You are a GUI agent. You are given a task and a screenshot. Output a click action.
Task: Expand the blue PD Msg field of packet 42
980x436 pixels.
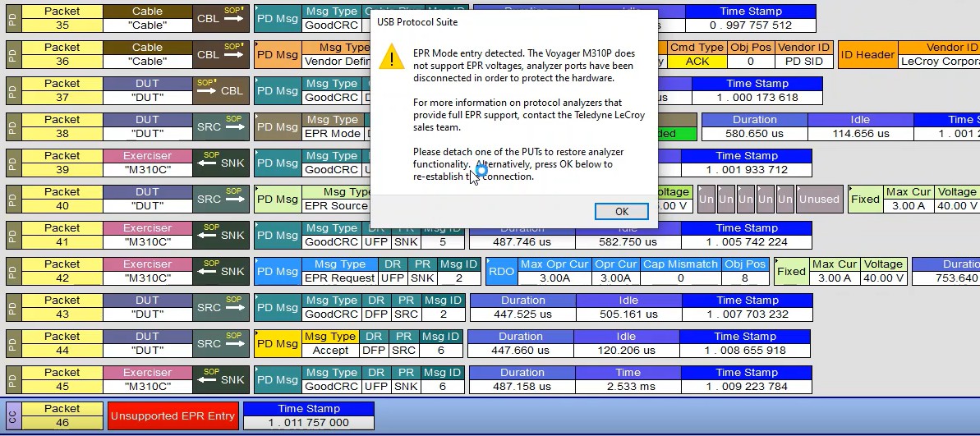tap(278, 272)
